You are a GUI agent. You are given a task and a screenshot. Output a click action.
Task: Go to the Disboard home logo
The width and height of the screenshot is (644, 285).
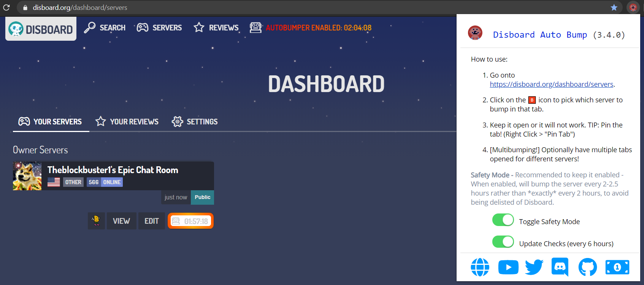coord(41,29)
